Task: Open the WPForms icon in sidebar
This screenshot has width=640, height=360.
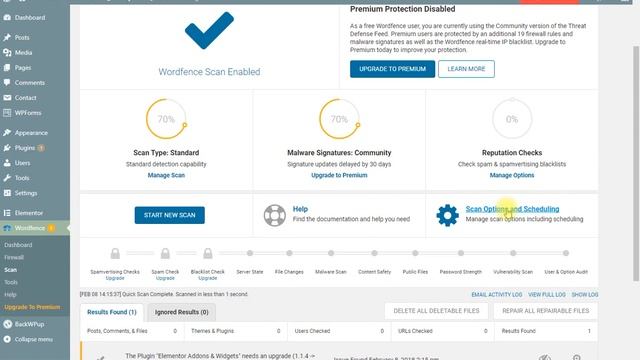Action: (x=7, y=113)
